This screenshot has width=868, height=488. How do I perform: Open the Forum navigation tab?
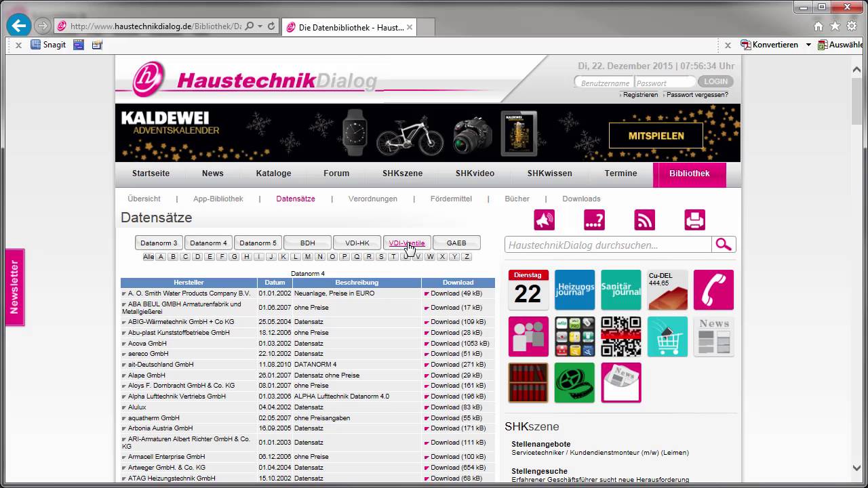(x=336, y=174)
